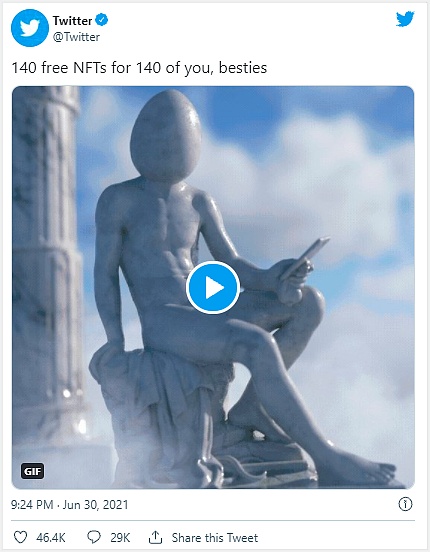Click the egg-headed statue's head
Image resolution: width=430 pixels, height=552 pixels.
[x=166, y=136]
